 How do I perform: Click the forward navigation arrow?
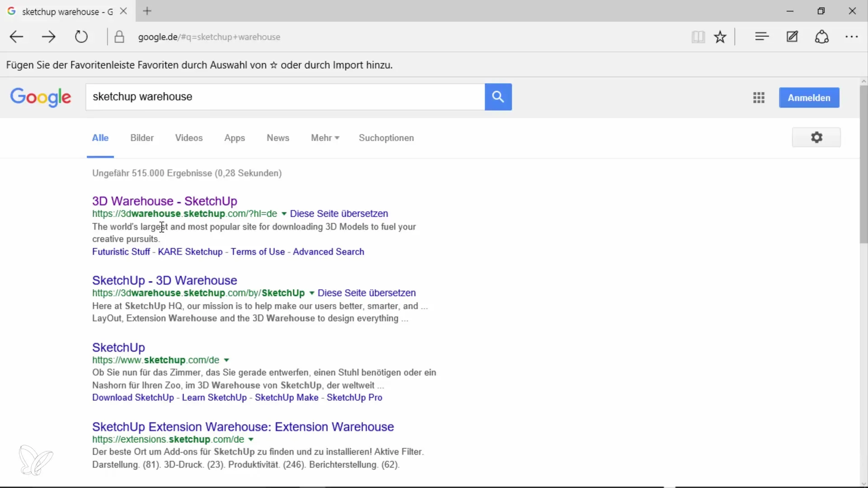[48, 37]
